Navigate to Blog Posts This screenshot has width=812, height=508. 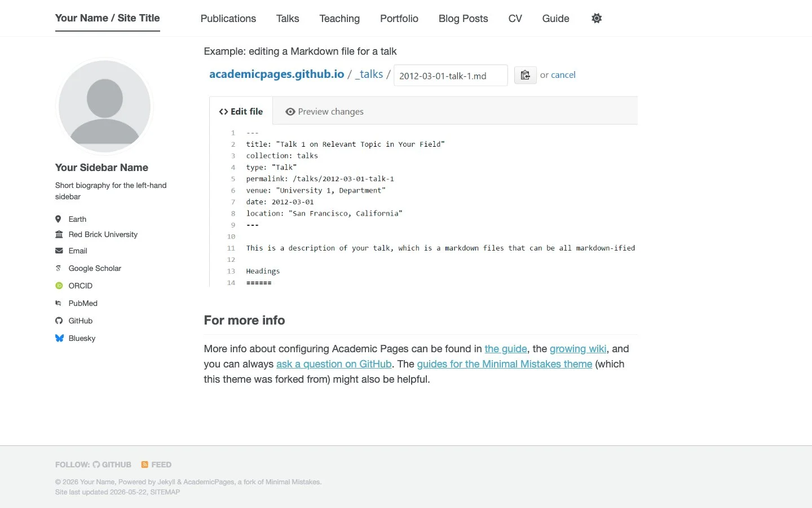(464, 19)
